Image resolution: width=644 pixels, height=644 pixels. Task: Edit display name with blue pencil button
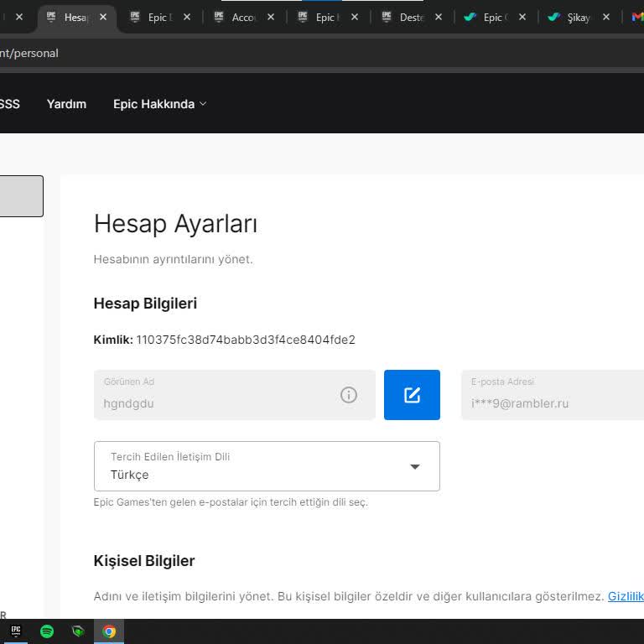(412, 395)
